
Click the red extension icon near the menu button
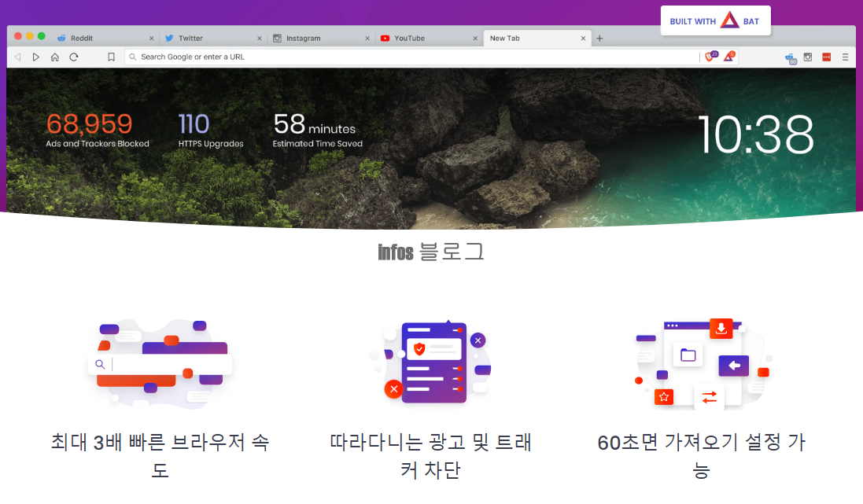pos(826,57)
